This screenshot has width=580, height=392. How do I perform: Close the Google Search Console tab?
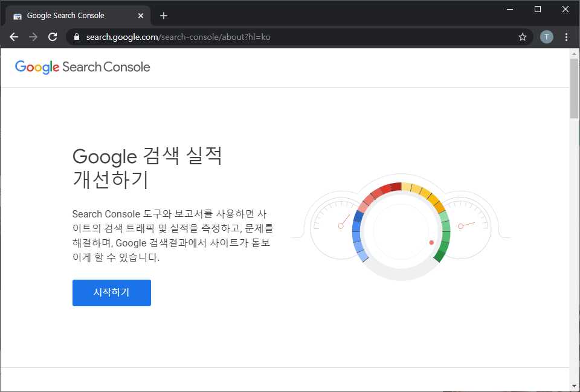(x=141, y=16)
